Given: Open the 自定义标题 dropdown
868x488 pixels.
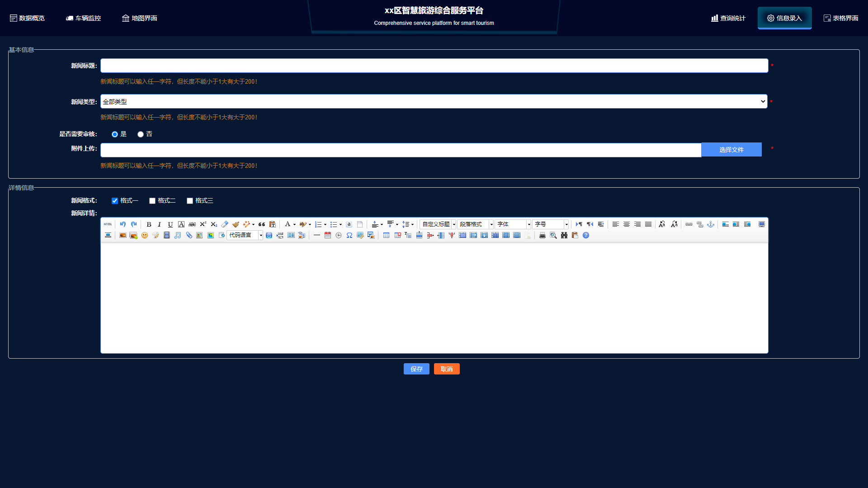Looking at the screenshot, I should [x=438, y=224].
